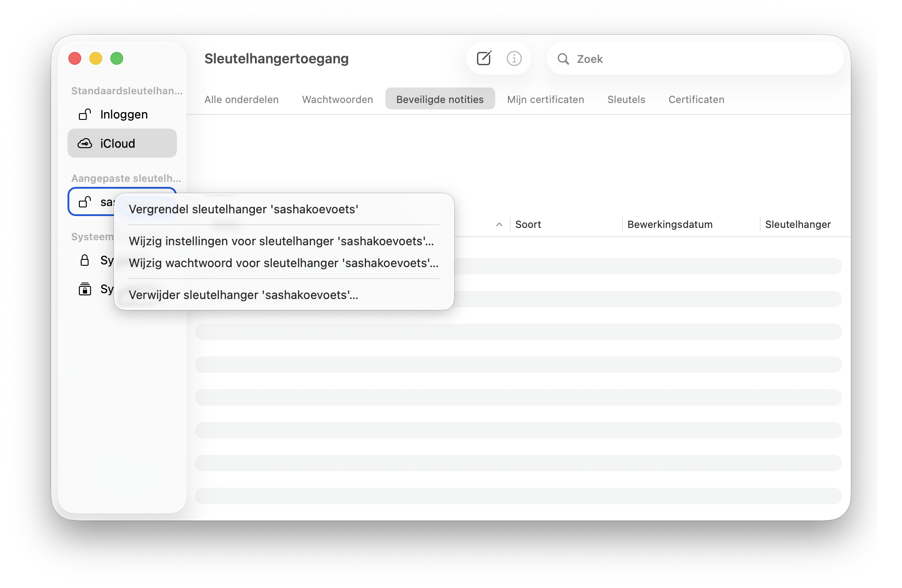Select the iCloud keychain in the sidebar
This screenshot has width=902, height=588.
118,143
